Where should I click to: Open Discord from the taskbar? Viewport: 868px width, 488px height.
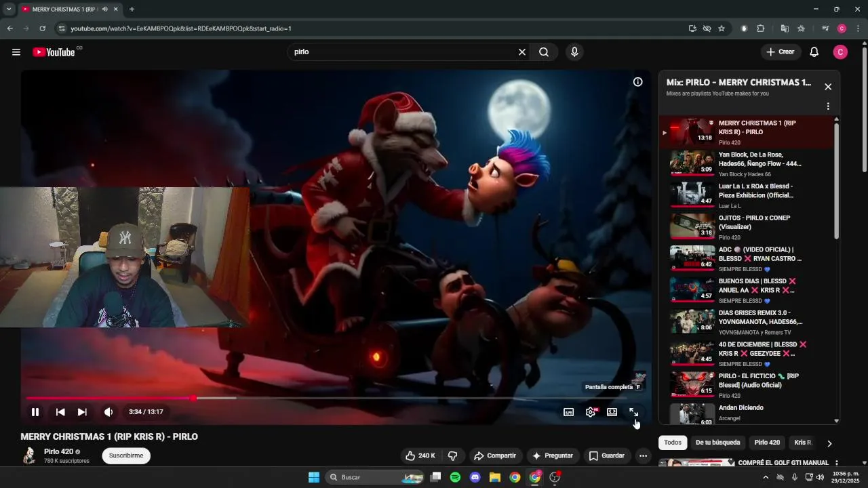click(475, 477)
